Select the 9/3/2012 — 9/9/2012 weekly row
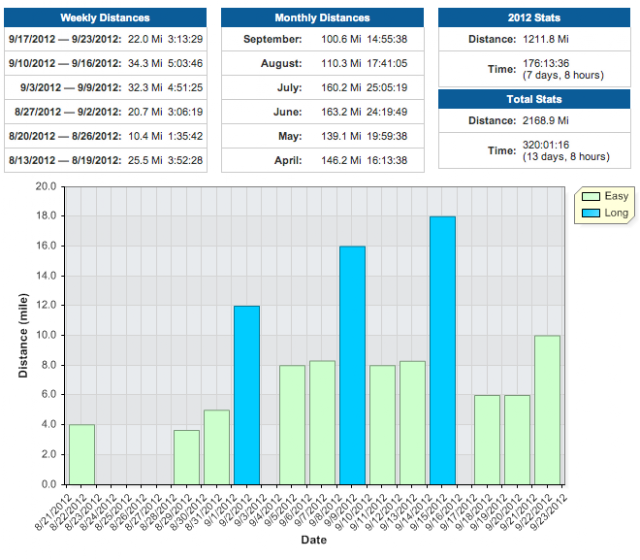Viewport: 640px width, 560px height. tap(105, 87)
